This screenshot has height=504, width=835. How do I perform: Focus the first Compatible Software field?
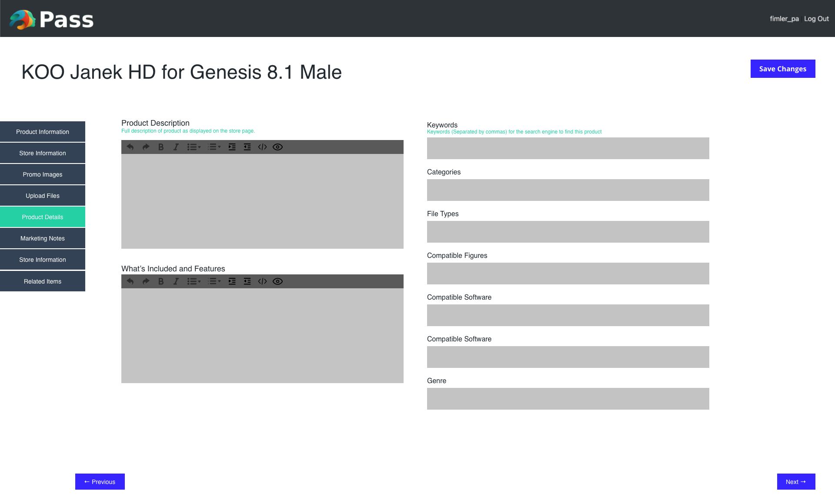pos(568,315)
